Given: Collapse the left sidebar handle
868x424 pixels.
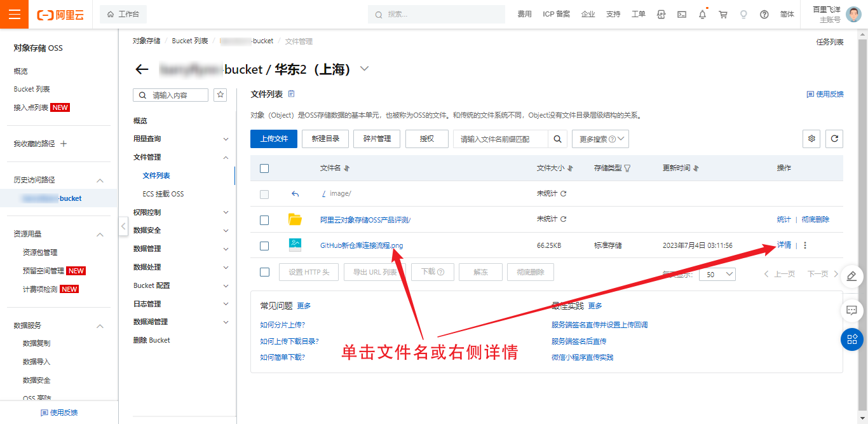Looking at the screenshot, I should (123, 226).
